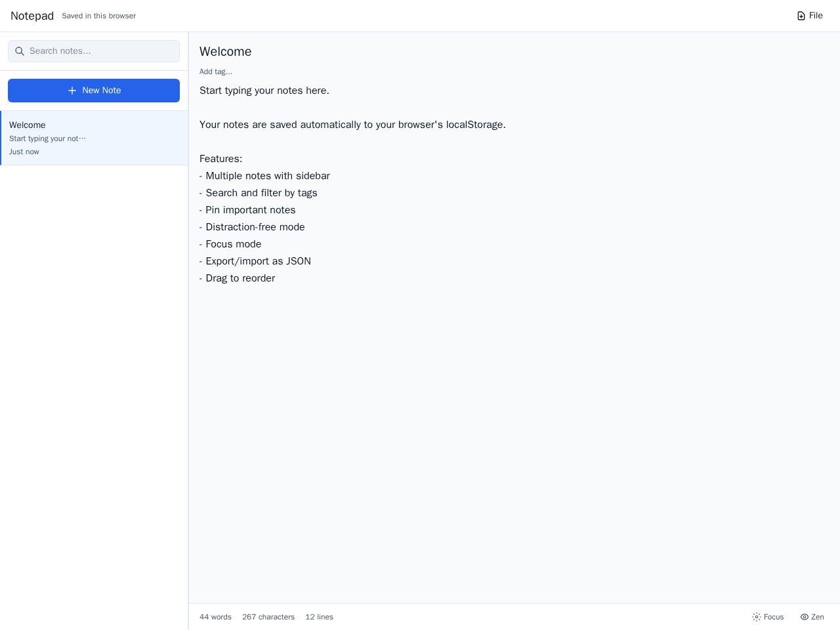
Task: Click the 'Features:' line
Action: tap(220, 159)
